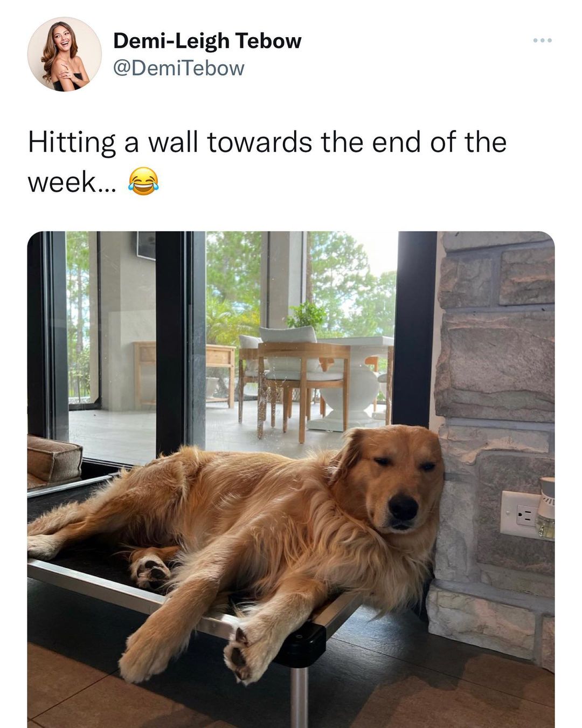Viewport: 582px width, 728px height.
Task: Click the dog's closed eyes
Action: pyautogui.click(x=401, y=465)
